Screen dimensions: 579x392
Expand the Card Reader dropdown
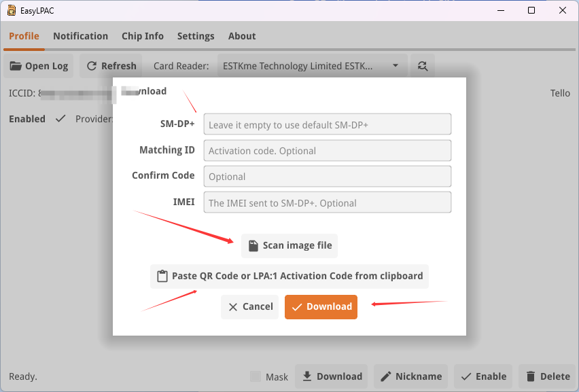click(x=395, y=66)
